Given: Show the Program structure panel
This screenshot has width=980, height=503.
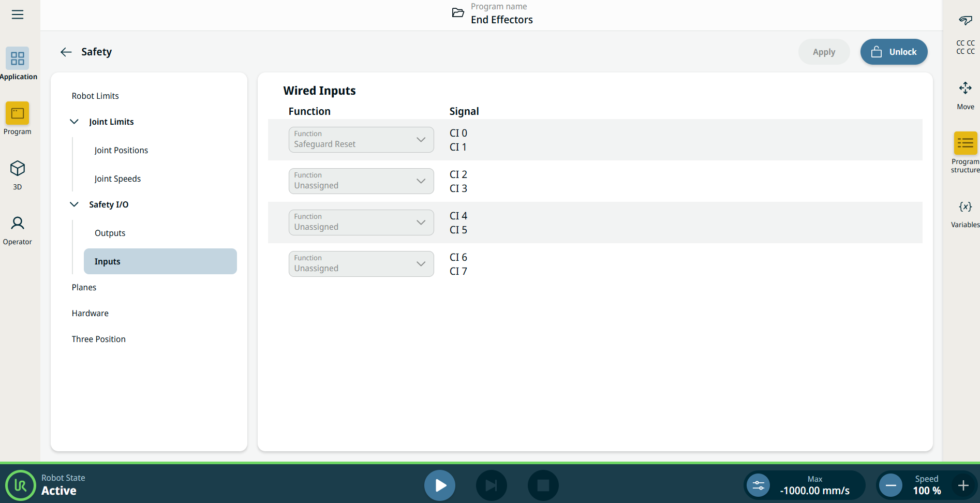Looking at the screenshot, I should [x=965, y=143].
